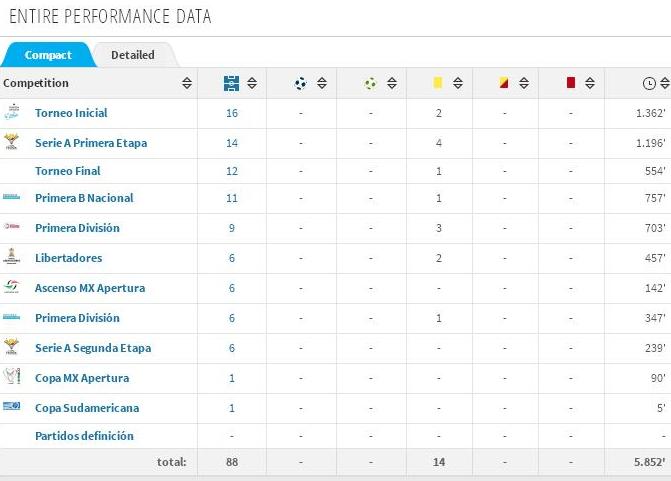671x481 pixels.
Task: Click the second yellow card header icon
Action: [x=504, y=82]
